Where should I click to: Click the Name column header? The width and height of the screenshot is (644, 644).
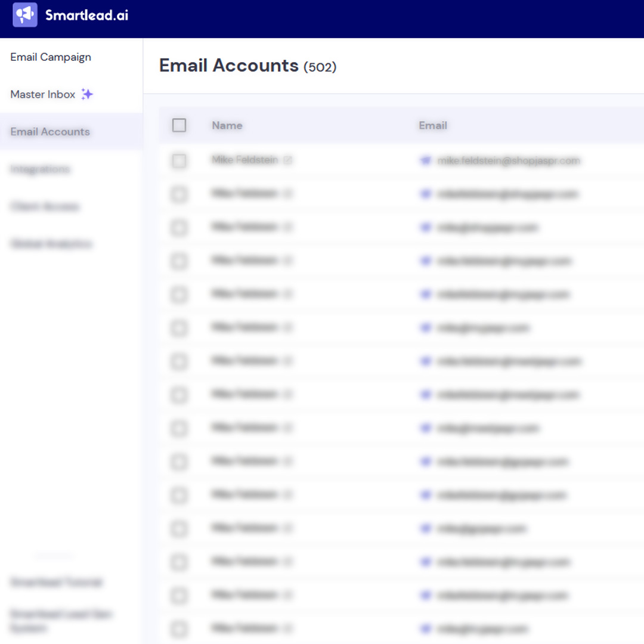point(227,125)
